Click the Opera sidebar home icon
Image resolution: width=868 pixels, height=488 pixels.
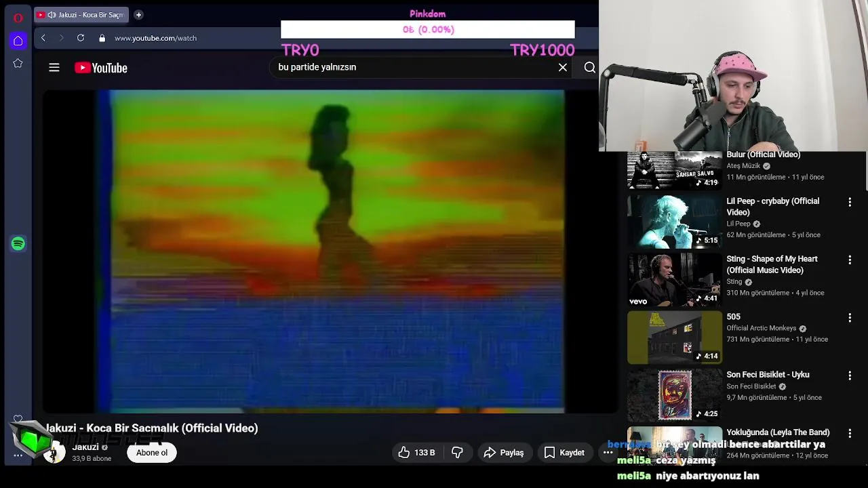pos(18,41)
